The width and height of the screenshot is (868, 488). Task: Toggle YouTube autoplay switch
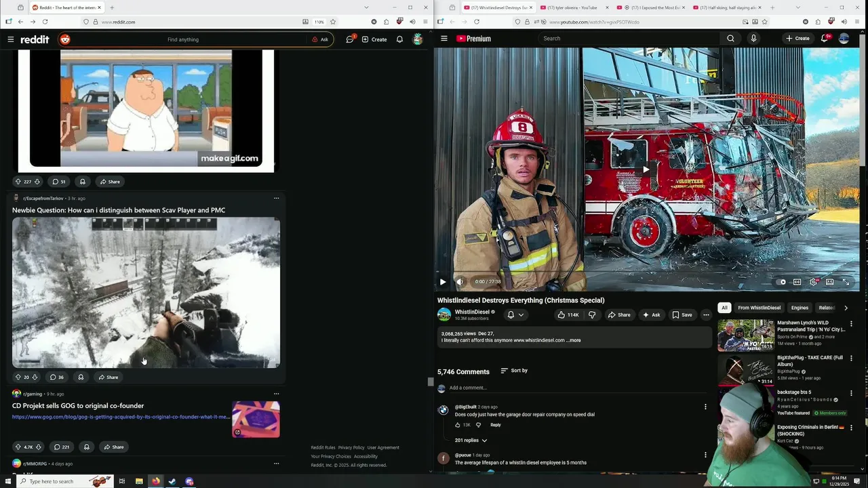[x=781, y=282]
